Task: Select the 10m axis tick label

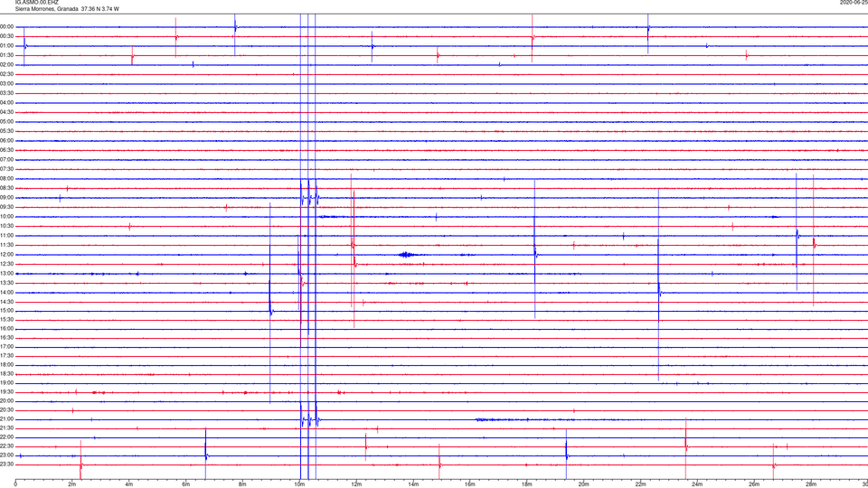Action: 299,484
